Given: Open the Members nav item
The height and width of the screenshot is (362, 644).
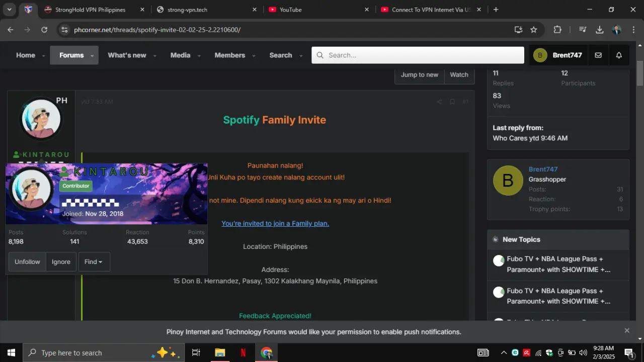Looking at the screenshot, I should click(x=230, y=55).
